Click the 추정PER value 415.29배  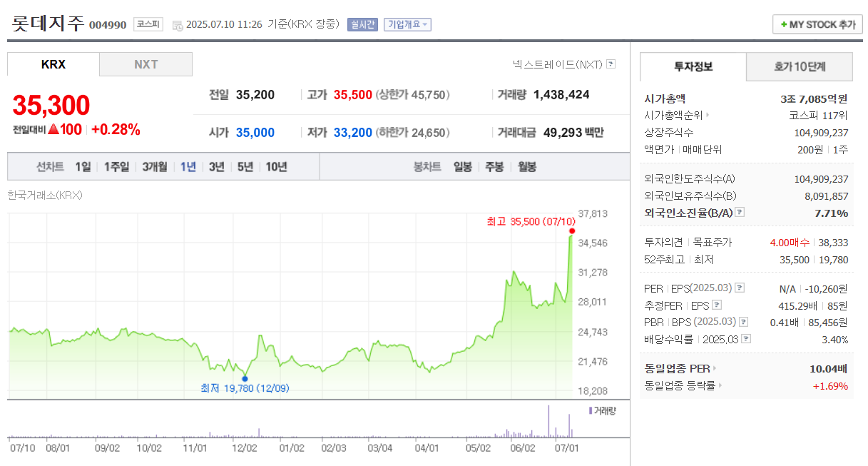pyautogui.click(x=797, y=305)
